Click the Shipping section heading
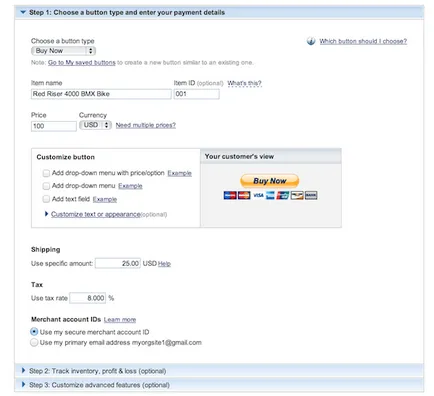 pyautogui.click(x=46, y=250)
